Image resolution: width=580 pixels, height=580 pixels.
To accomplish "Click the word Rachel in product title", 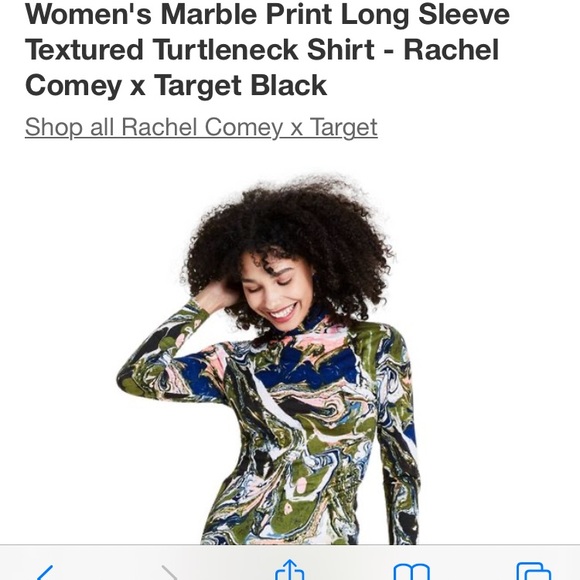I will [x=451, y=50].
